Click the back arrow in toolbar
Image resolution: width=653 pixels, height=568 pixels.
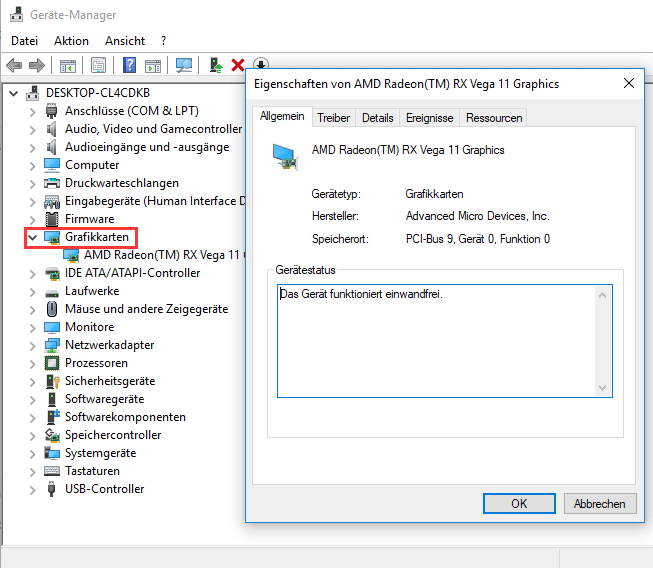(x=14, y=65)
